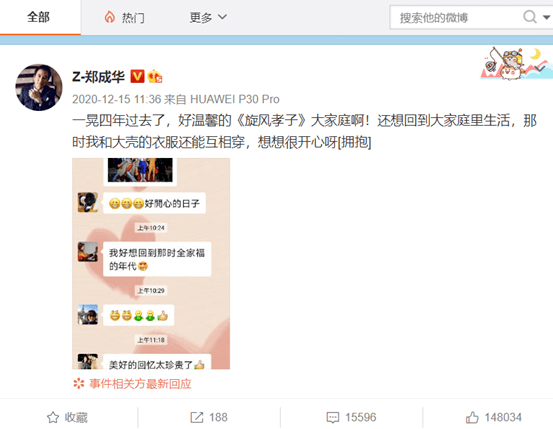Switch to the 全部 tab
This screenshot has width=553, height=429.
[x=39, y=17]
